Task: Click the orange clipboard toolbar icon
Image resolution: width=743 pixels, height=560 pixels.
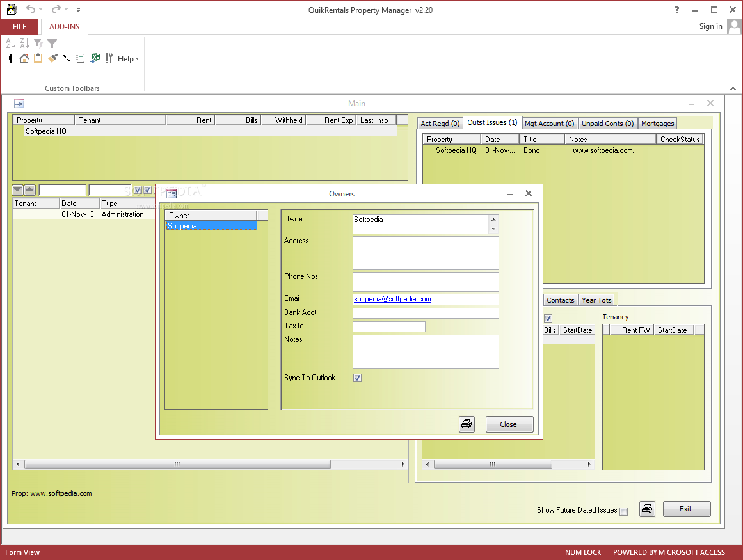Action: point(38,58)
